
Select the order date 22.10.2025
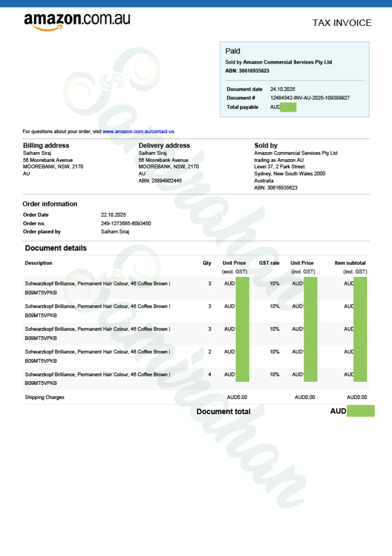pyautogui.click(x=113, y=215)
